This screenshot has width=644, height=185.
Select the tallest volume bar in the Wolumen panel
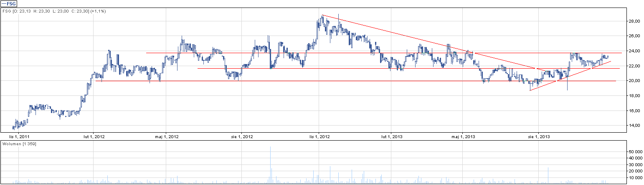point(271,165)
